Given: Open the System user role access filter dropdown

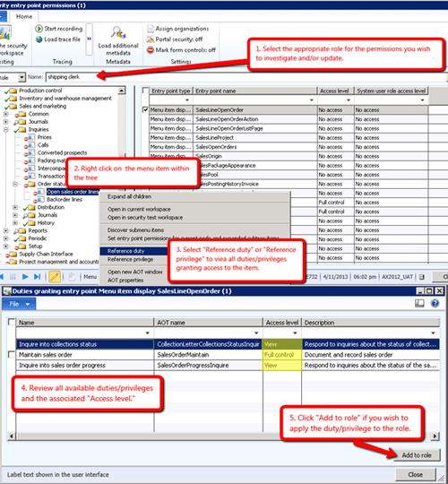Looking at the screenshot, I should click(422, 100).
